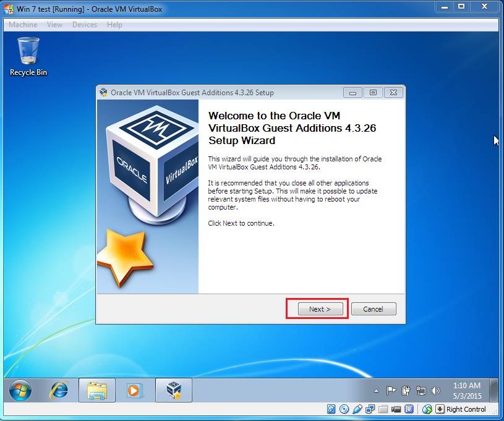
Task: Click Next to continue the setup wizard
Action: [320, 308]
